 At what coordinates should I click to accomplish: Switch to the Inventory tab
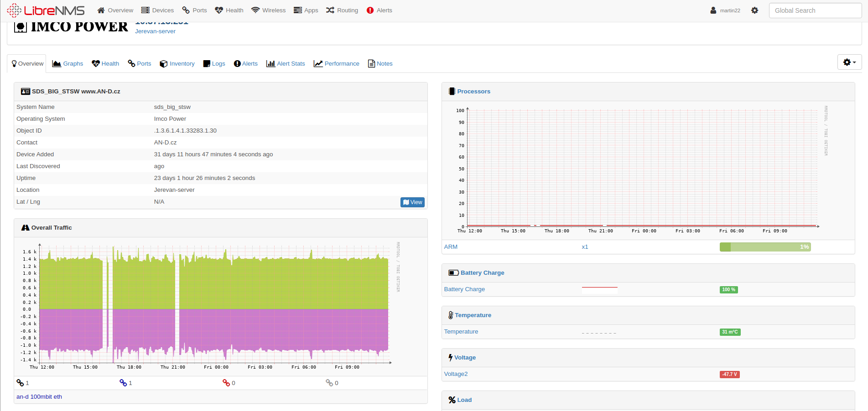point(177,64)
